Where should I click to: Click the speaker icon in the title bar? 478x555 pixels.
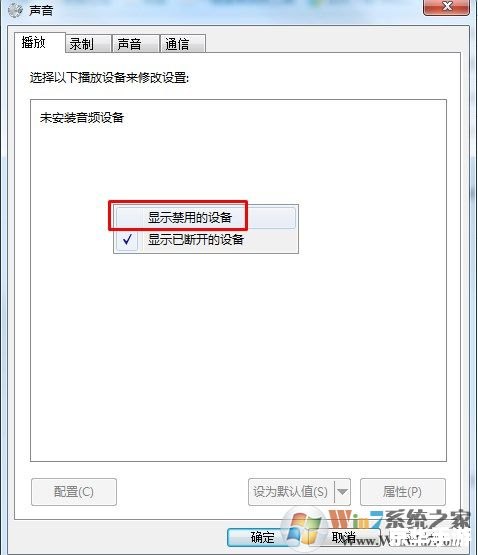click(15, 10)
